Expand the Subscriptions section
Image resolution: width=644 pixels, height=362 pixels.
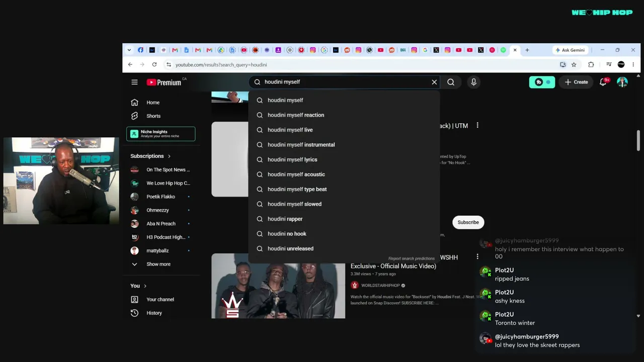click(150, 156)
